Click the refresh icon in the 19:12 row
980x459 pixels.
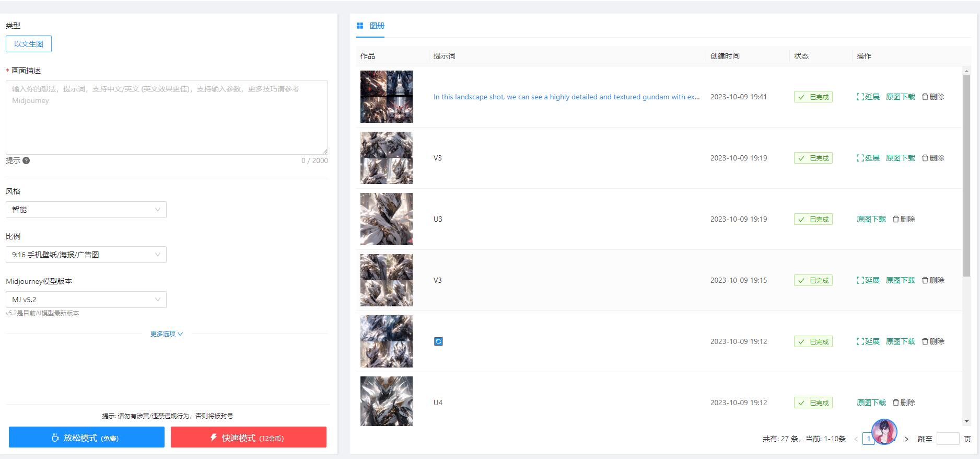[x=438, y=341]
